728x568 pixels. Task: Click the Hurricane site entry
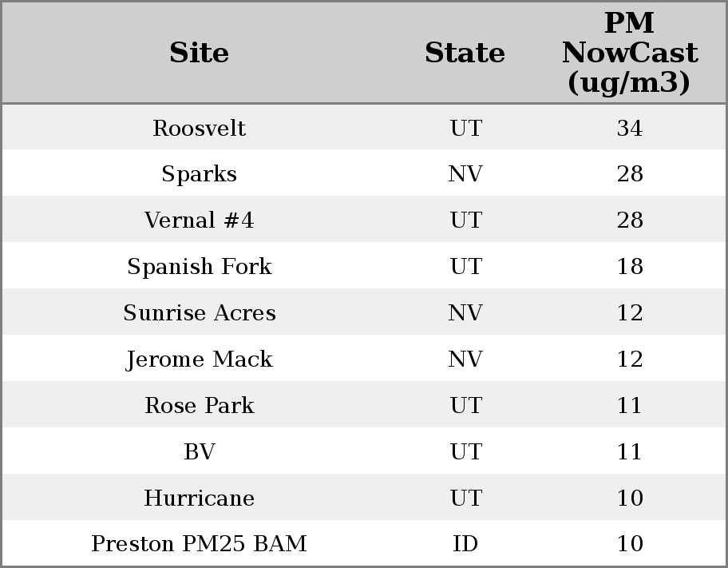[199, 498]
